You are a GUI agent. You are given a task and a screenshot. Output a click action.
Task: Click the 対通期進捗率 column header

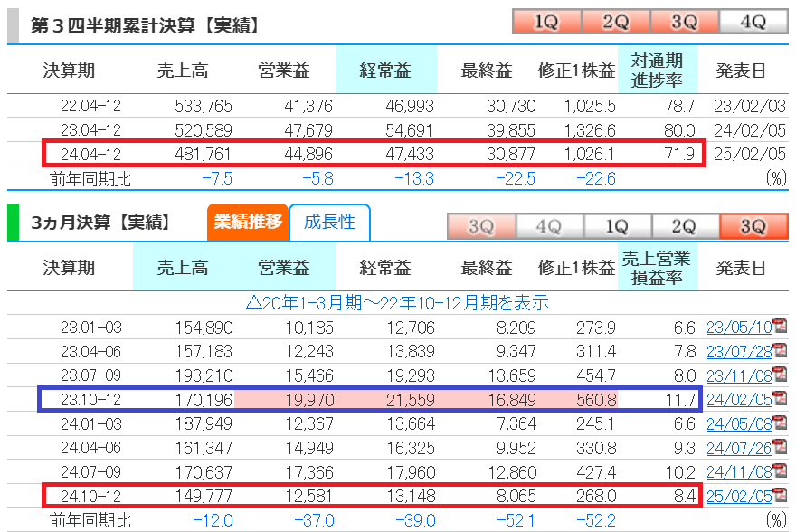(x=657, y=70)
